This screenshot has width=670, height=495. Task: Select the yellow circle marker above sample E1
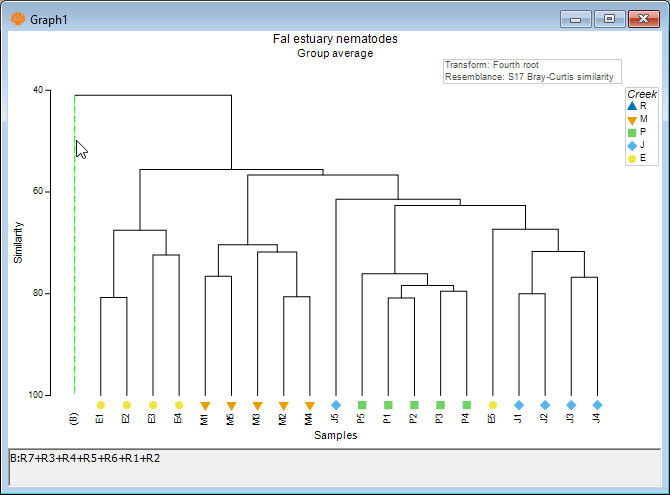pyautogui.click(x=100, y=405)
